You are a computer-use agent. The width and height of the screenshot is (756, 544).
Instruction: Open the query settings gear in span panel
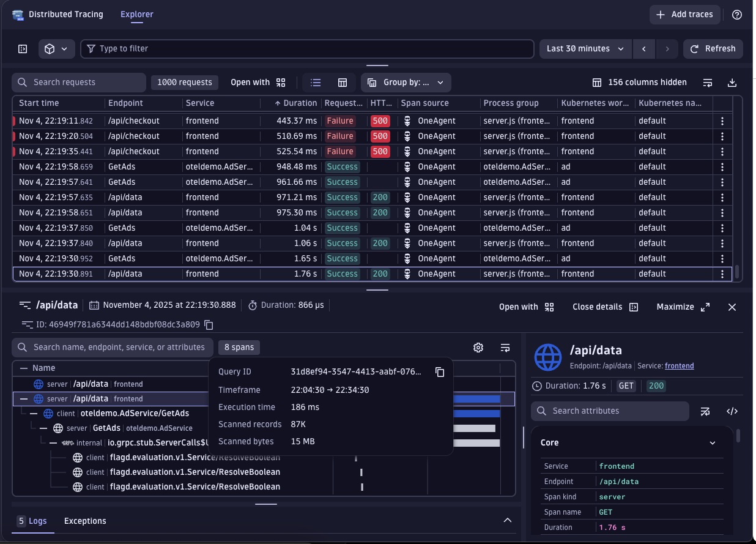[x=478, y=347]
